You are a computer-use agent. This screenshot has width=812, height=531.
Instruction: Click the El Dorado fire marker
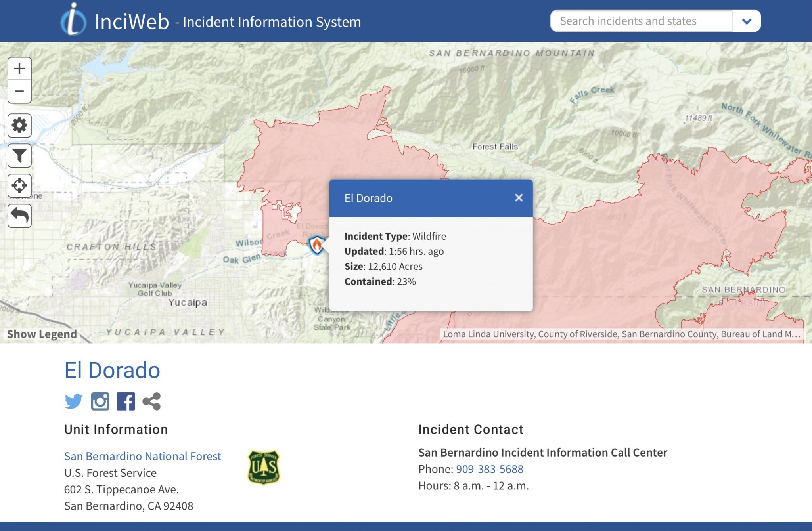pyautogui.click(x=317, y=245)
